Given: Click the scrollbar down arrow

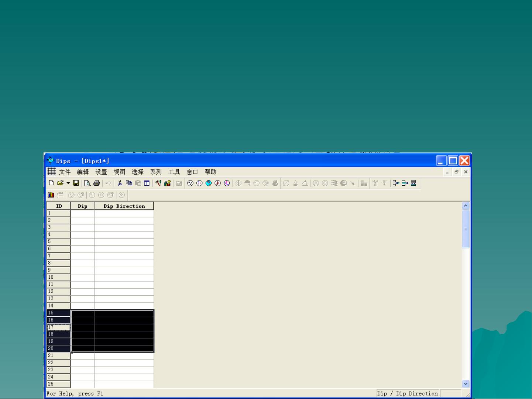Looking at the screenshot, I should click(x=466, y=384).
